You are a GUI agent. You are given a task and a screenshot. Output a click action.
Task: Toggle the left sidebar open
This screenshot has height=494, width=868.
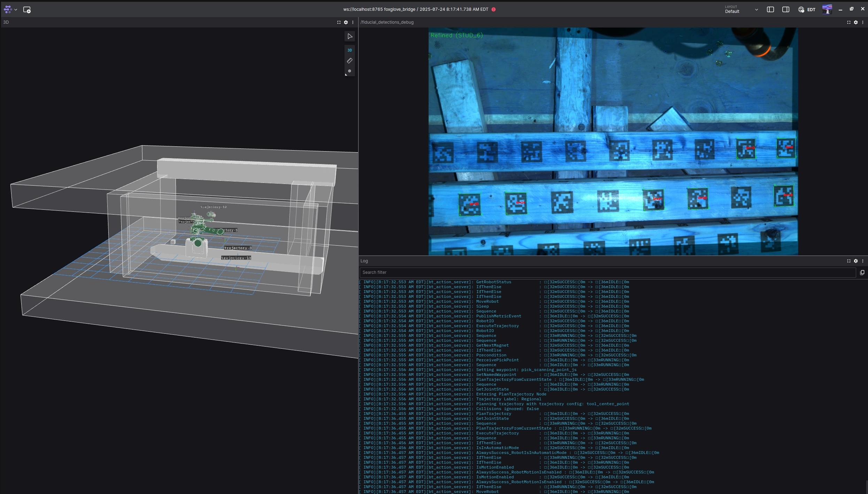point(770,9)
